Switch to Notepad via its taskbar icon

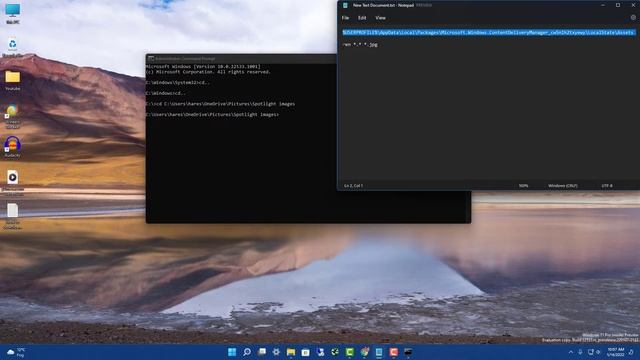379,352
